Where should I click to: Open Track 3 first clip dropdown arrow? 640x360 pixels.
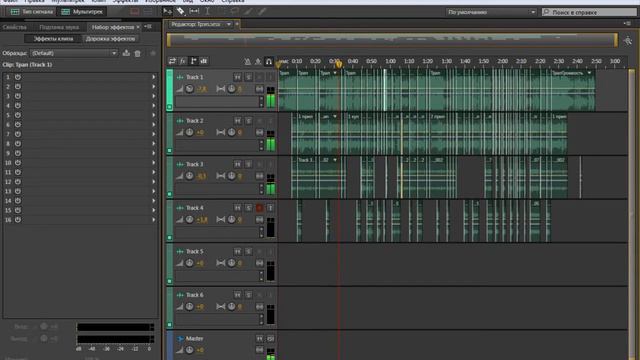coord(335,160)
